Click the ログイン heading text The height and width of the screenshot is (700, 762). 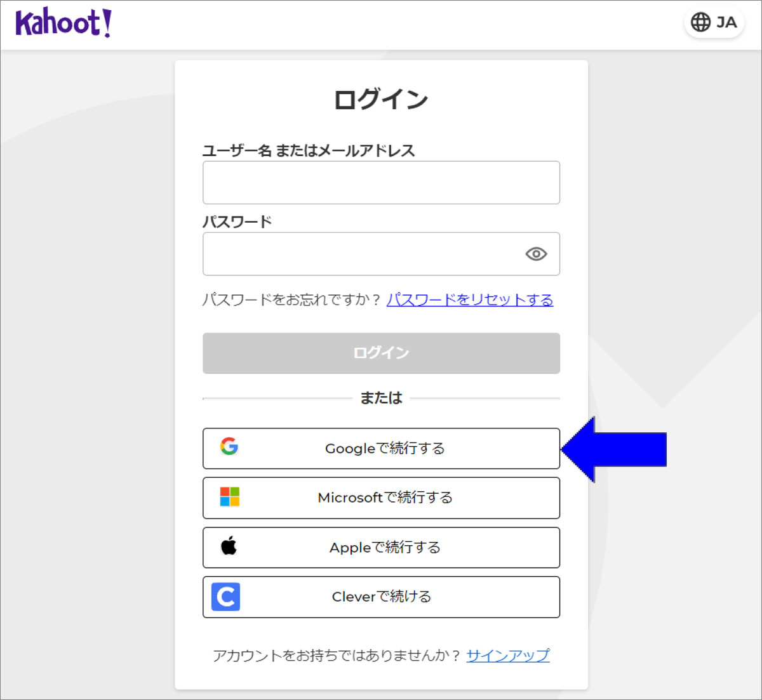381,100
